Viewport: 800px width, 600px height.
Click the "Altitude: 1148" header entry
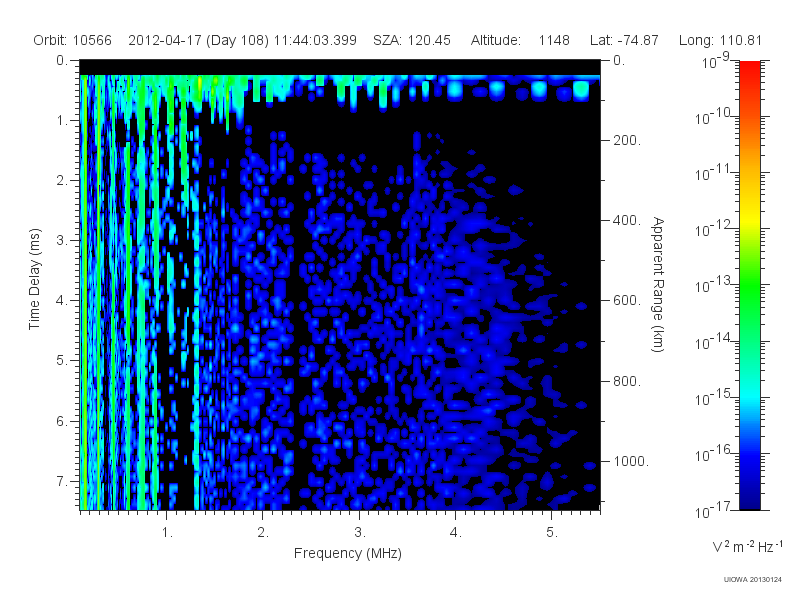pos(520,40)
